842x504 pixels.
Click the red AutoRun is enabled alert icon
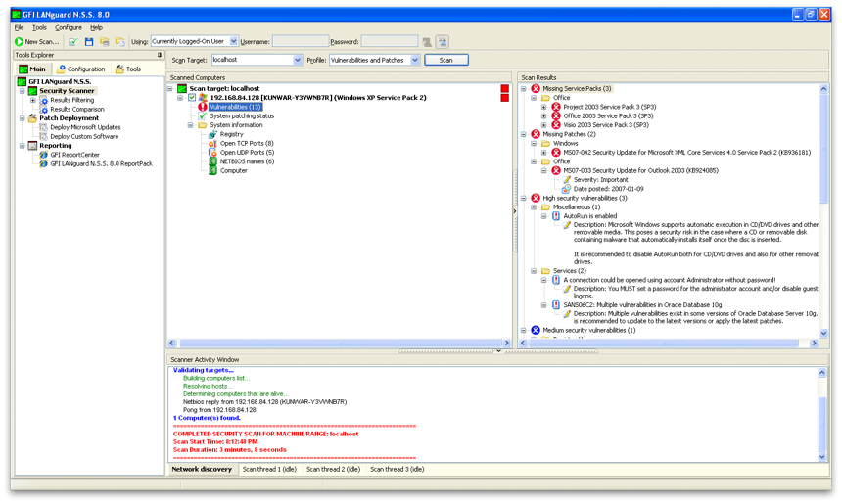click(x=556, y=216)
